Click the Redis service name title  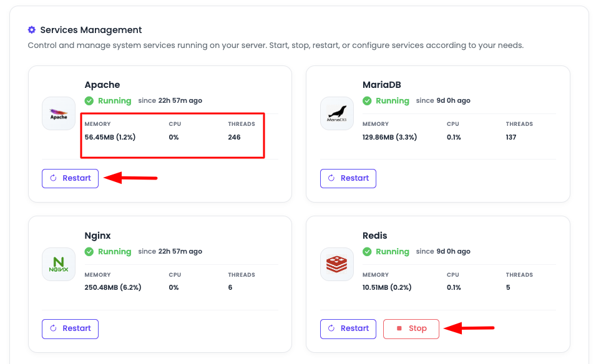coord(374,236)
